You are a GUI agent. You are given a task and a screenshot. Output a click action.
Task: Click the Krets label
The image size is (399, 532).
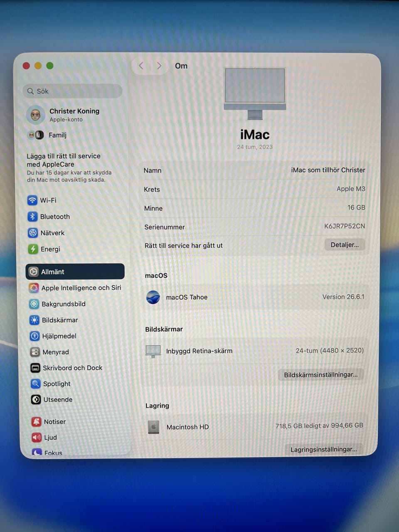tap(152, 190)
